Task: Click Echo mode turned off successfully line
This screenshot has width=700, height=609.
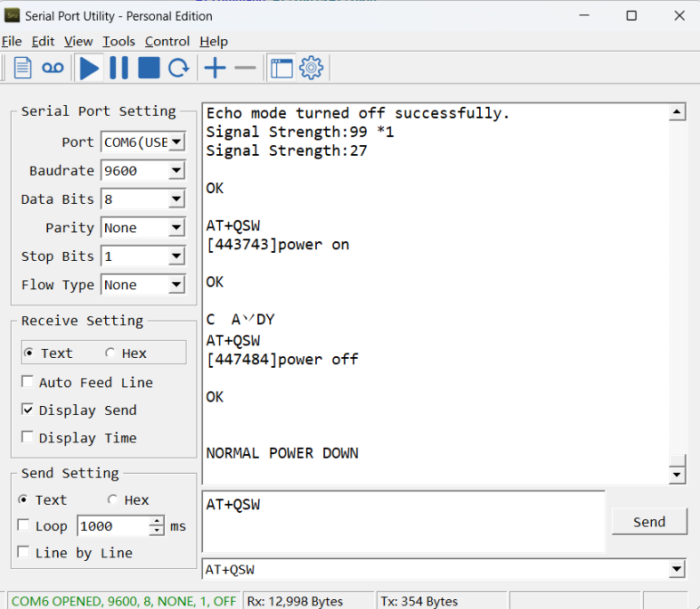Action: [358, 113]
